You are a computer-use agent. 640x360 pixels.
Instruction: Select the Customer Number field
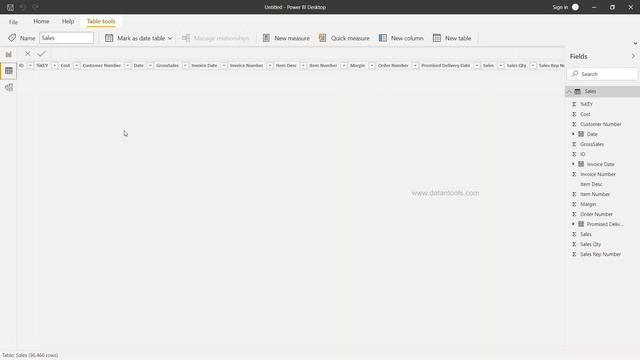(600, 124)
